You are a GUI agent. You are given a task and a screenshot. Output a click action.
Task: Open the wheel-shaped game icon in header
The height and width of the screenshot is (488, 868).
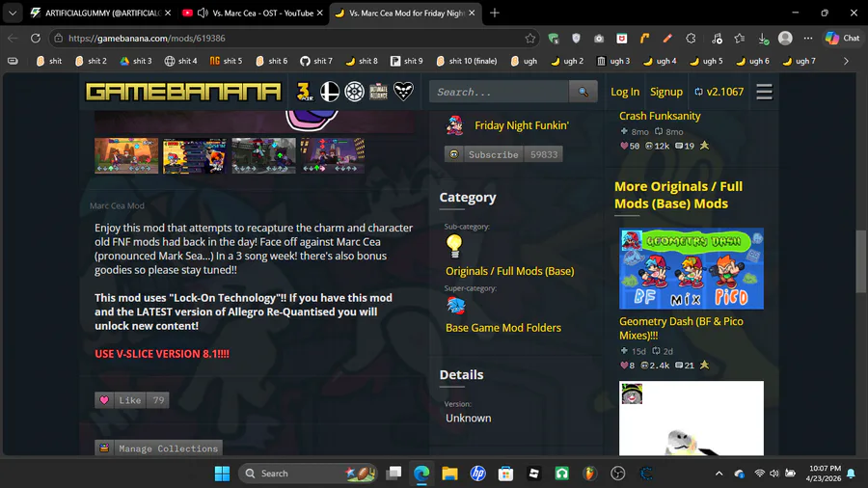[354, 92]
